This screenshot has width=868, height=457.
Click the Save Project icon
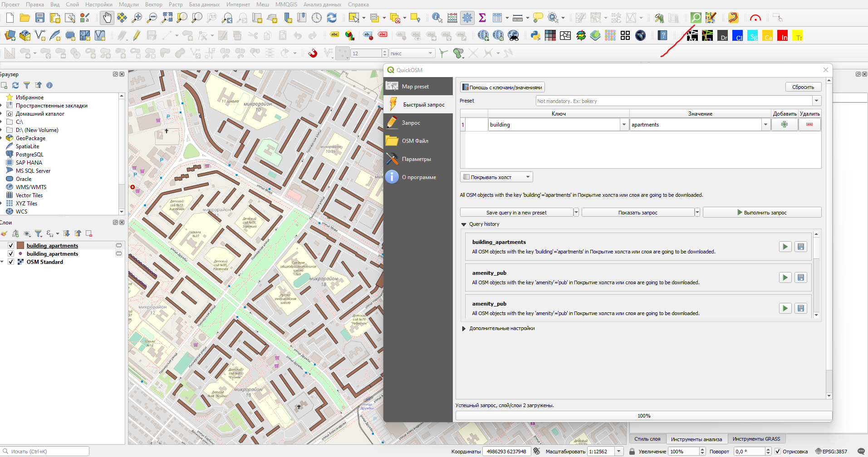[40, 18]
